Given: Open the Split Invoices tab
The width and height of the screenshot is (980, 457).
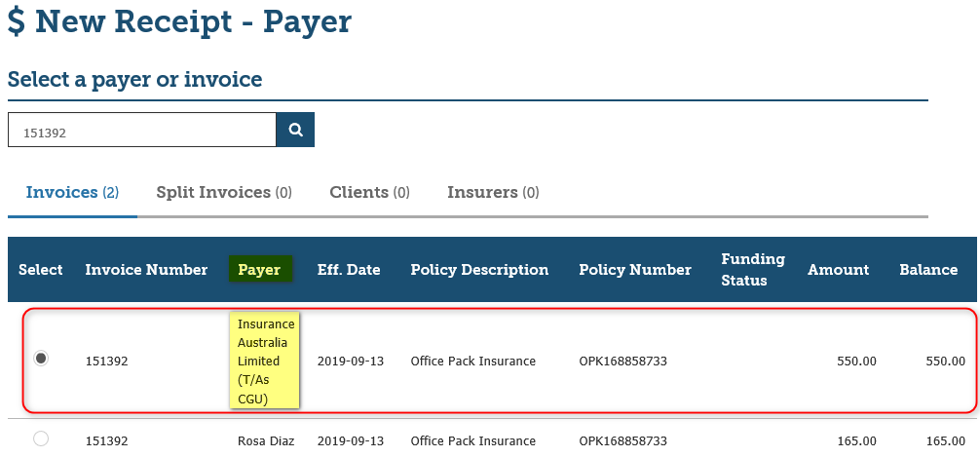Looking at the screenshot, I should pyautogui.click(x=223, y=193).
